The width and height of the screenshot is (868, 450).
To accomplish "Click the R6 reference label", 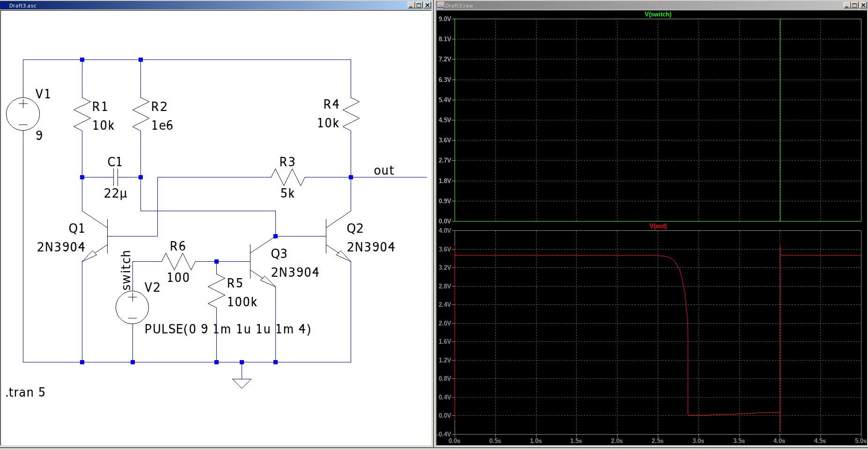I will click(178, 246).
